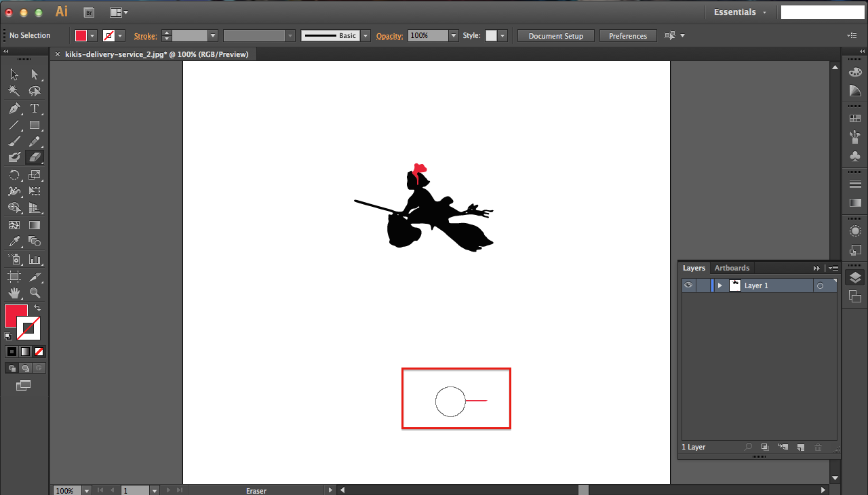
Task: Enable Draw Normal mode
Action: [x=12, y=368]
